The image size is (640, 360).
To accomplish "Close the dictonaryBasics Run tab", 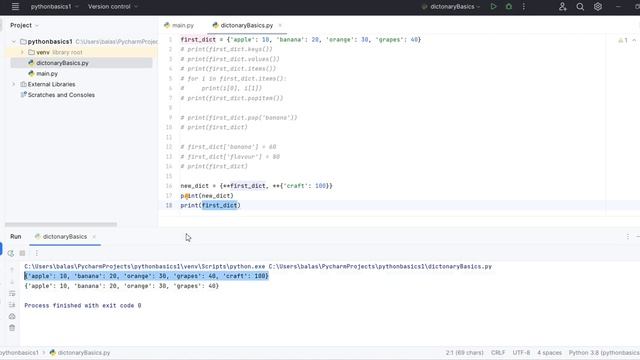I will coord(94,237).
